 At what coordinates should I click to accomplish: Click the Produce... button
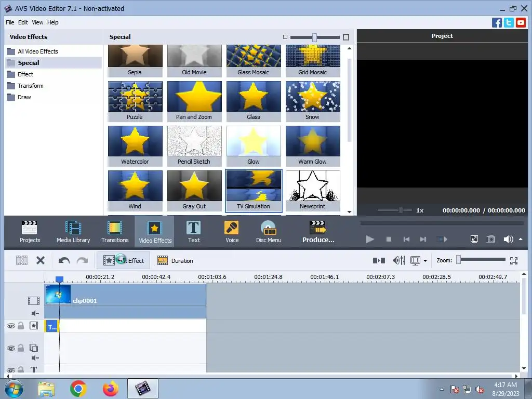click(x=318, y=232)
